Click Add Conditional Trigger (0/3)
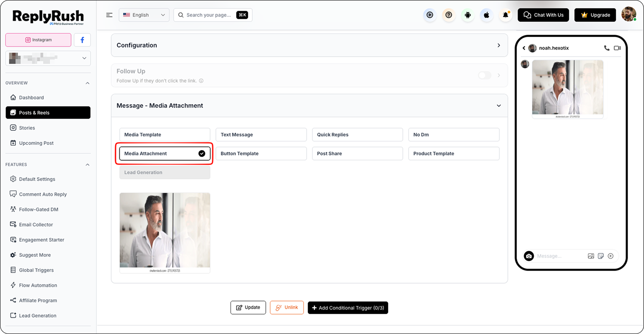This screenshot has width=644, height=334. click(x=348, y=308)
